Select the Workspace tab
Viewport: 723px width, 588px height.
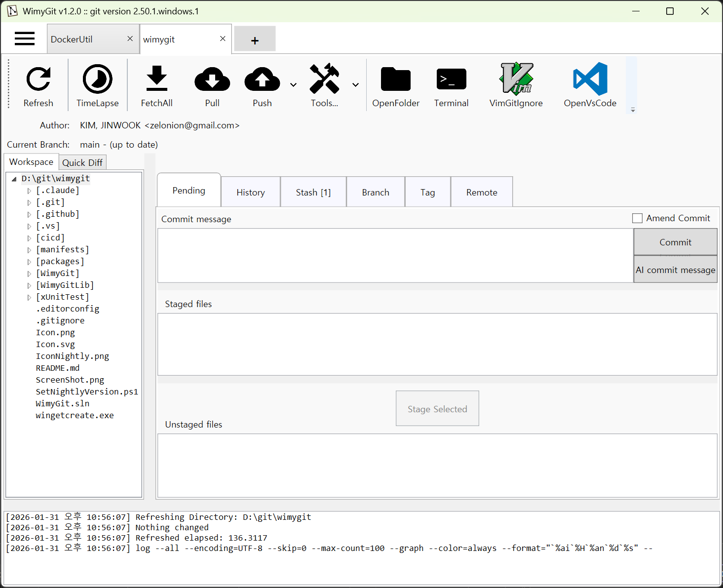point(31,162)
